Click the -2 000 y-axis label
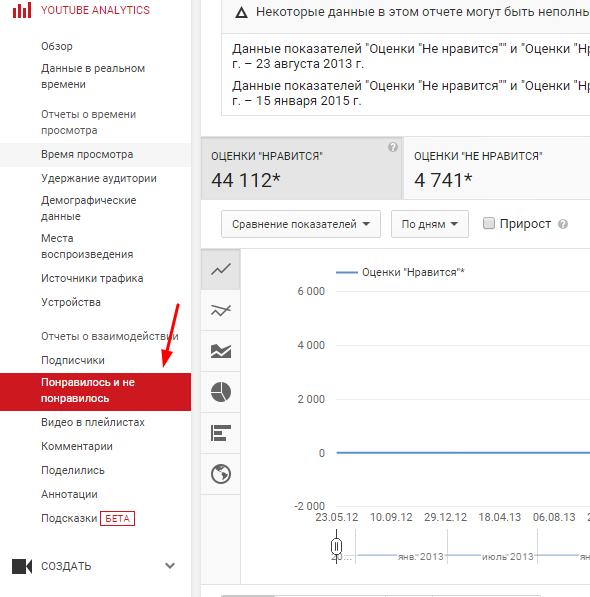 click(309, 506)
